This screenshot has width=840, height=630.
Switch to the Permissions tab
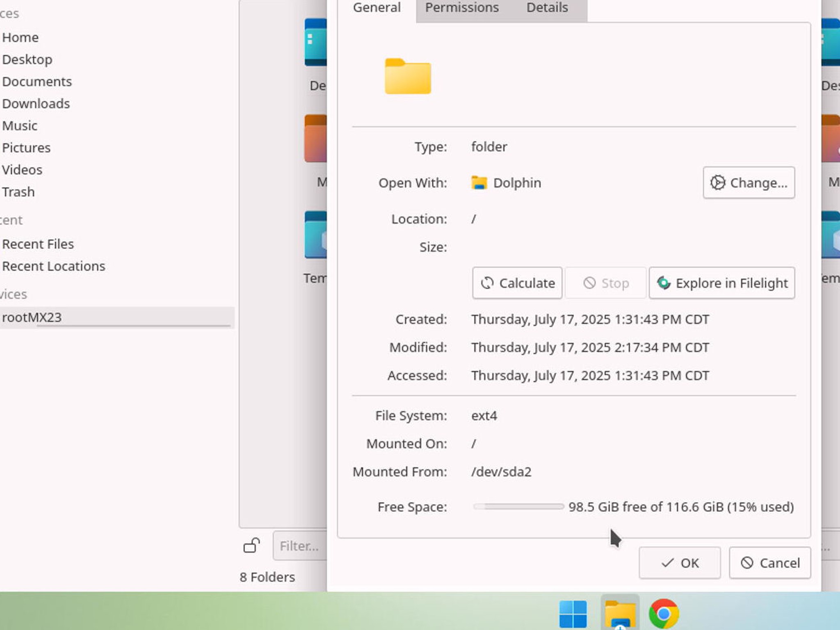461,8
